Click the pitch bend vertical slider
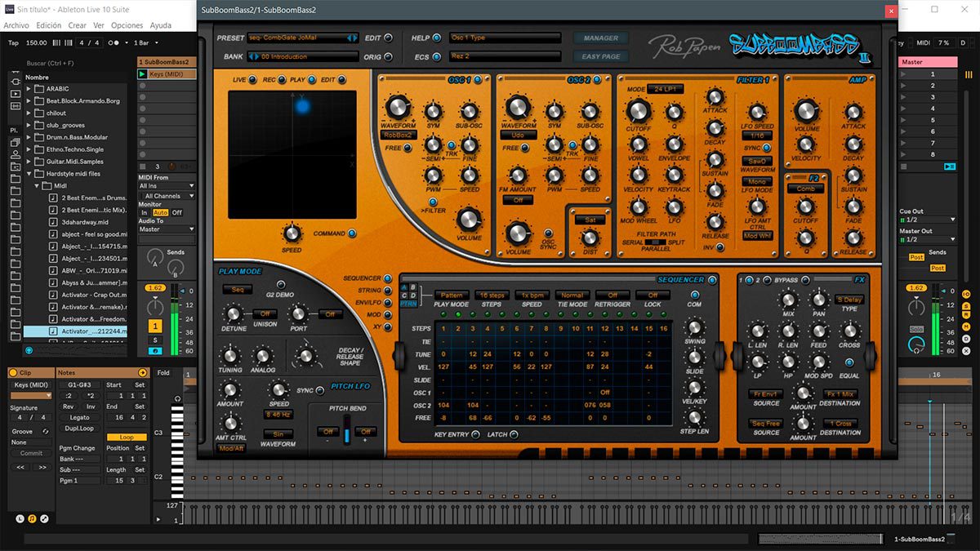This screenshot has width=980, height=551. (347, 431)
